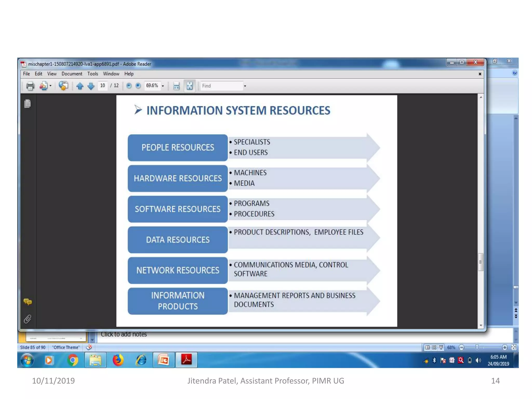Click the PowerPoint zoom out minus button
The height and width of the screenshot is (399, 532).
click(x=461, y=347)
